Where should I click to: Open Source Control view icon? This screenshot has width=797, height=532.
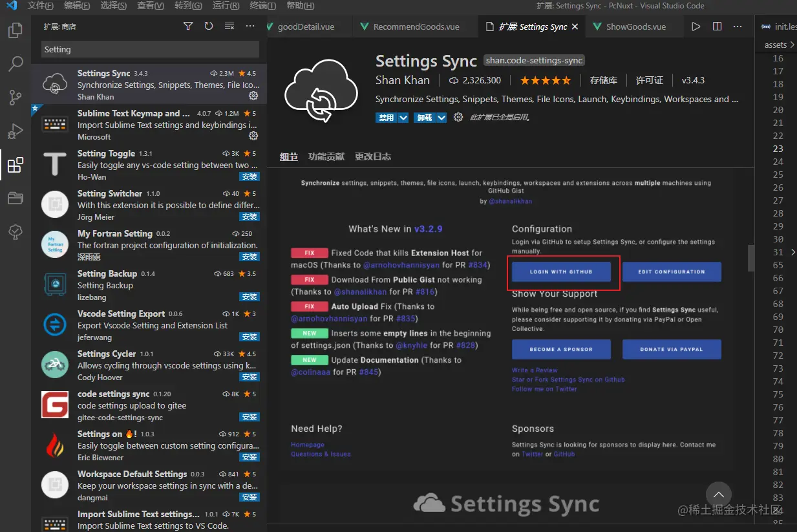(15, 98)
